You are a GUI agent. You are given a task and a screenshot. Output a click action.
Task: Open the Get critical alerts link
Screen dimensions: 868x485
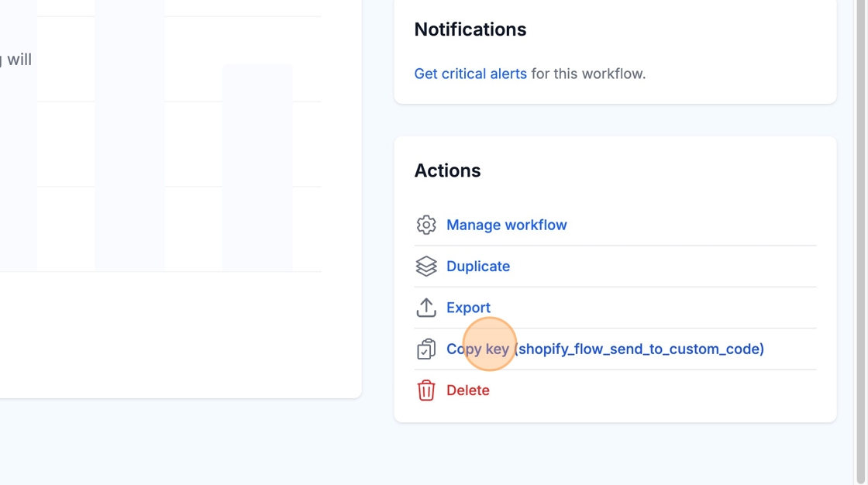470,74
